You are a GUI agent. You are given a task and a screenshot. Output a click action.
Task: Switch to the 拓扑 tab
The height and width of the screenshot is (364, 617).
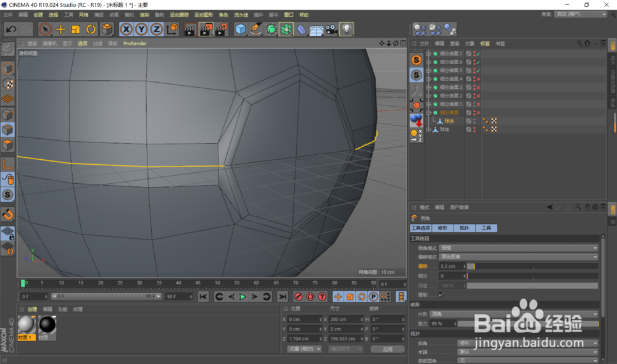(465, 228)
